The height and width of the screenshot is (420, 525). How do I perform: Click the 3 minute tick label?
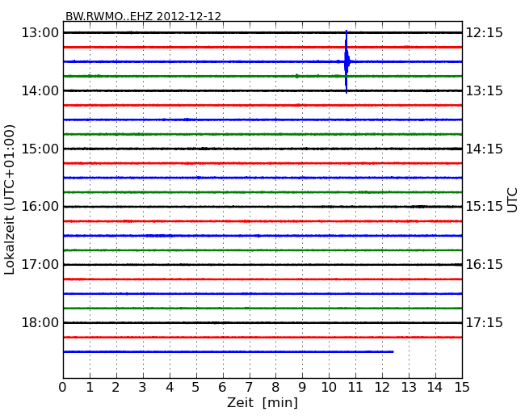pyautogui.click(x=143, y=388)
